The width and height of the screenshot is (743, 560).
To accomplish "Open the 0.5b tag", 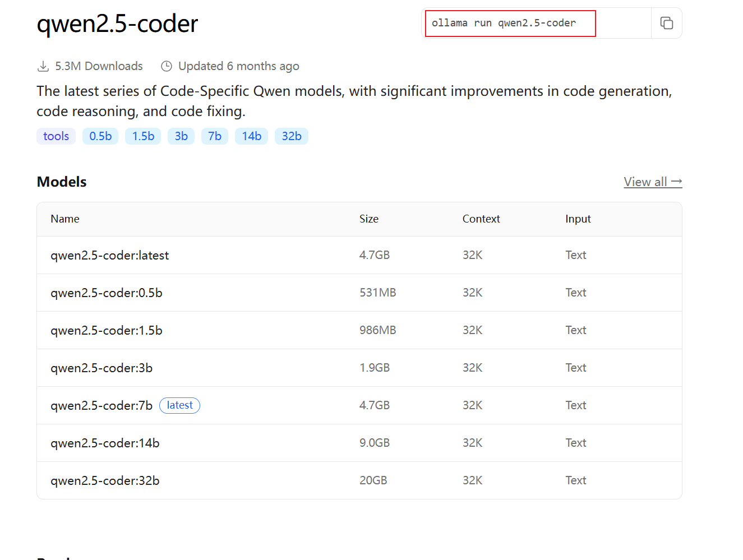I will (100, 136).
